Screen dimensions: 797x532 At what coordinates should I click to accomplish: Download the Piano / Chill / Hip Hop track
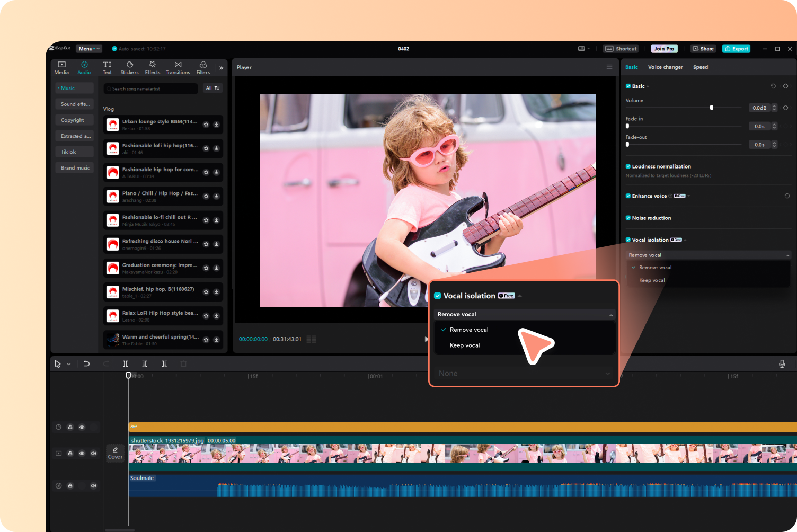[216, 196]
